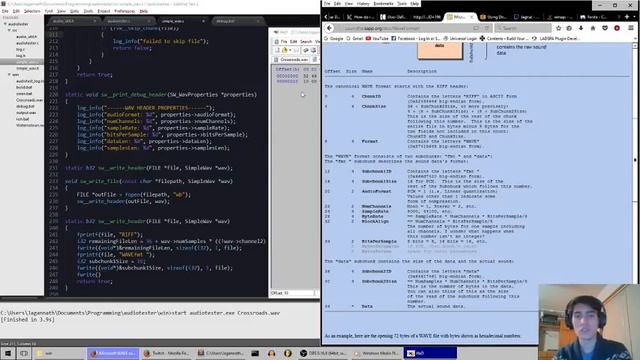Open a new Firefox tab with plus
This screenshot has width=640, height=360.
coord(627,17)
